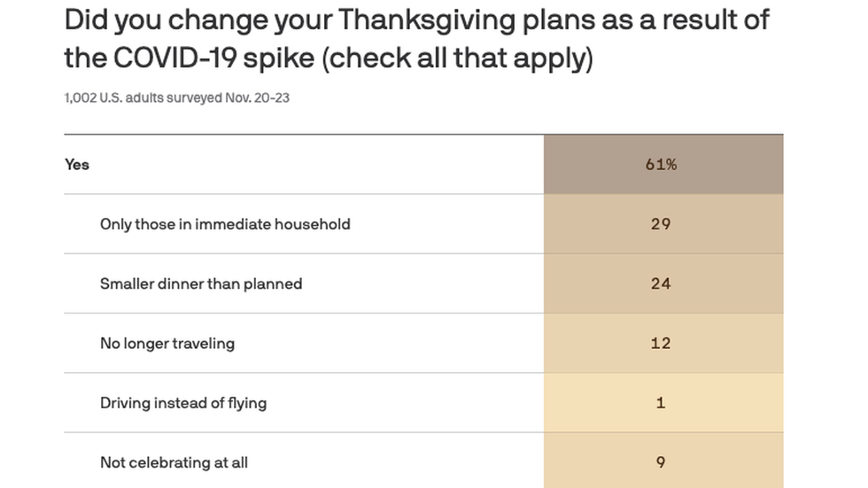Click the chart title about Thanksgiving plans

pyautogui.click(x=416, y=39)
